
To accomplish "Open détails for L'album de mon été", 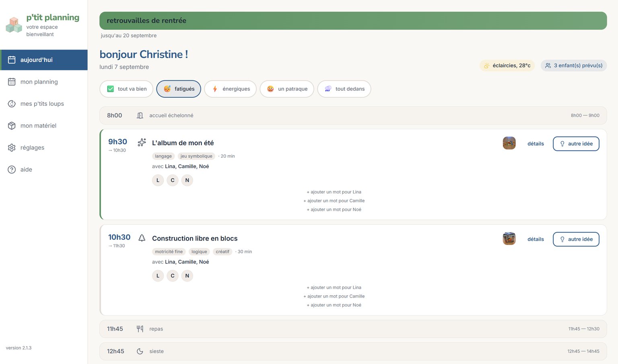I will click(536, 144).
